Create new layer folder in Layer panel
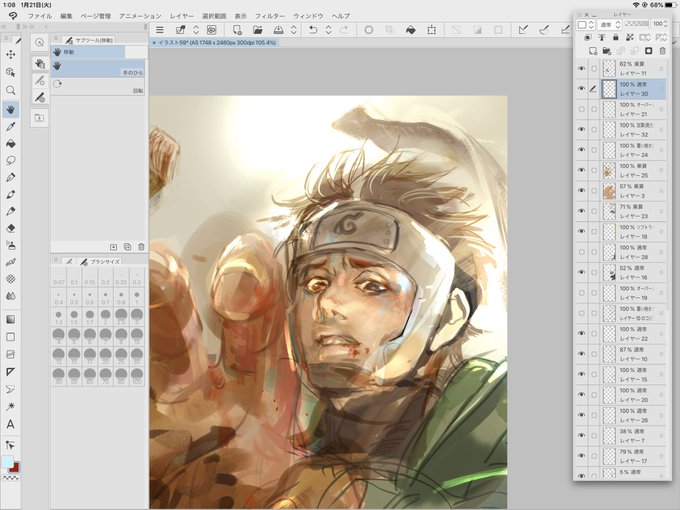 click(607, 51)
